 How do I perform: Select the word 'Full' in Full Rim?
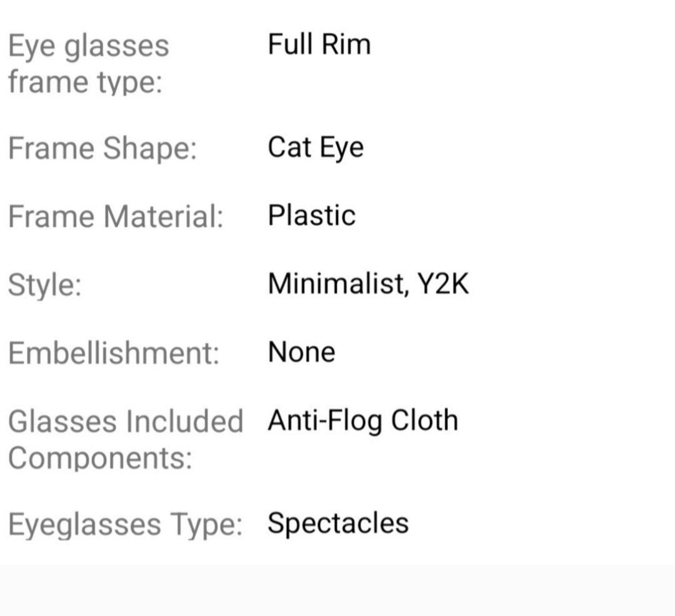pos(289,44)
